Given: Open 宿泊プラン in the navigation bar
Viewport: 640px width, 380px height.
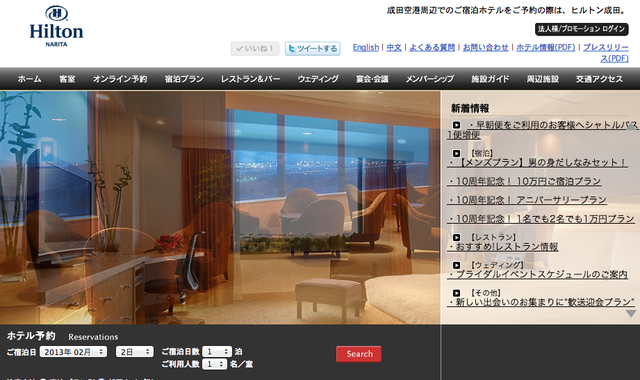Looking at the screenshot, I should (x=184, y=79).
